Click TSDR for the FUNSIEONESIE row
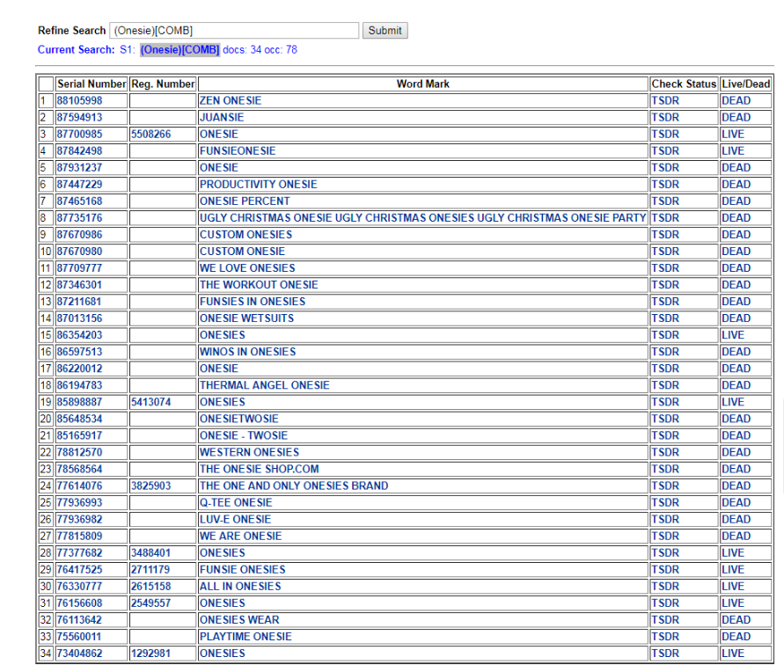The height and width of the screenshot is (672, 784). click(x=665, y=151)
